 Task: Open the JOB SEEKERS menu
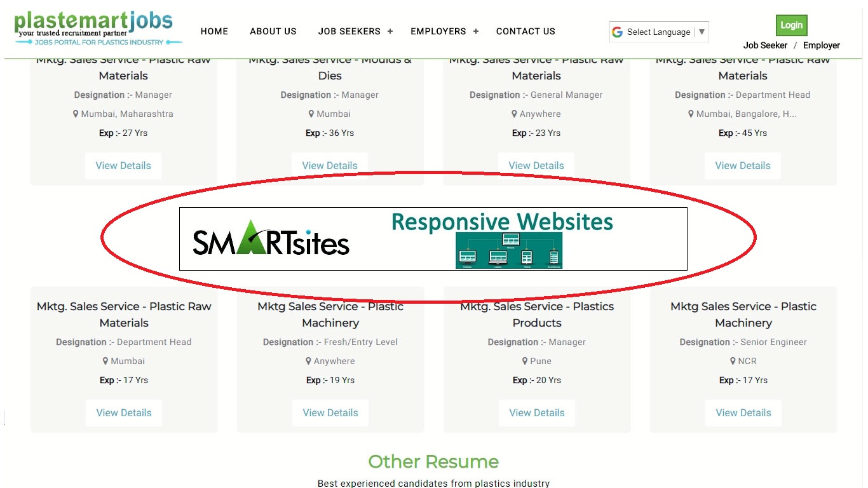pos(349,31)
